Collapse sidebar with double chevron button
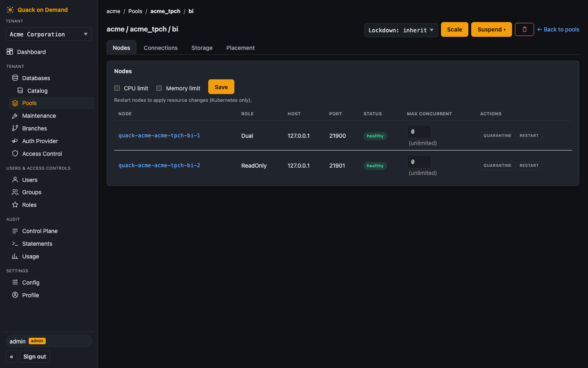 tap(11, 357)
